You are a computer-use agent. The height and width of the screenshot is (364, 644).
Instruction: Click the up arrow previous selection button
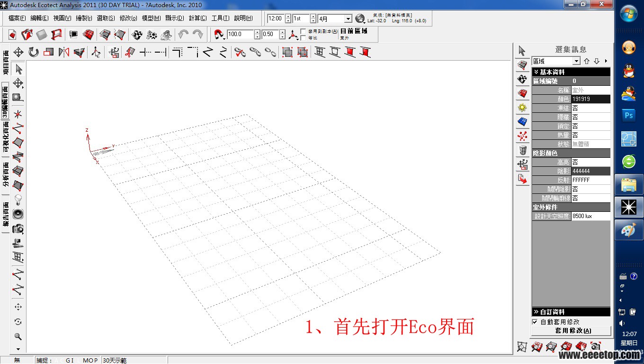click(587, 61)
